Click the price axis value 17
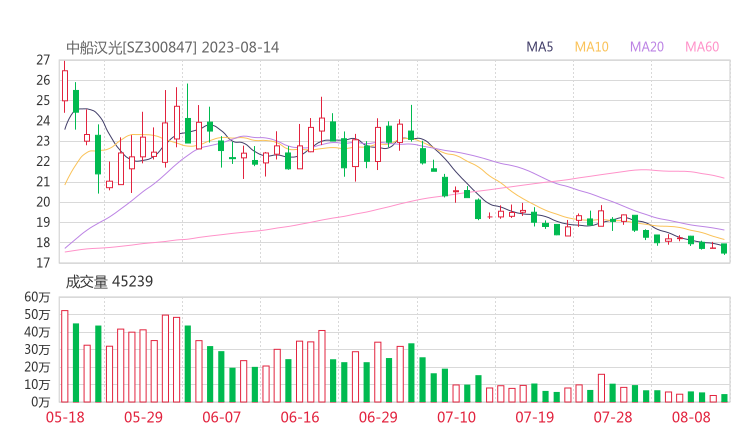The image size is (740, 440). [x=43, y=263]
